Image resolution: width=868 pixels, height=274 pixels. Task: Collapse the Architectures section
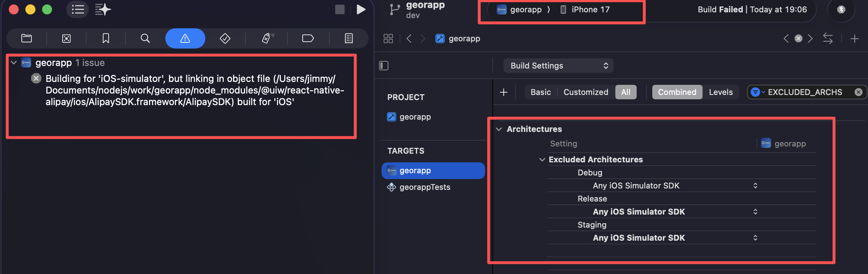click(499, 129)
